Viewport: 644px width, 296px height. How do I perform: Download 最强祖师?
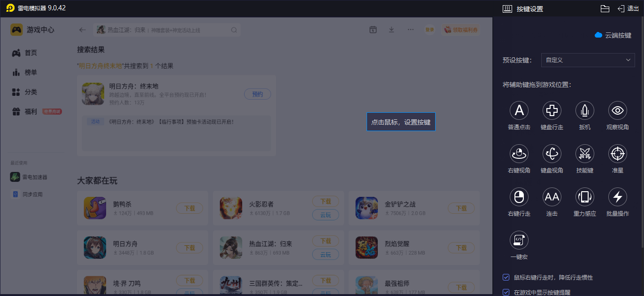(x=461, y=288)
